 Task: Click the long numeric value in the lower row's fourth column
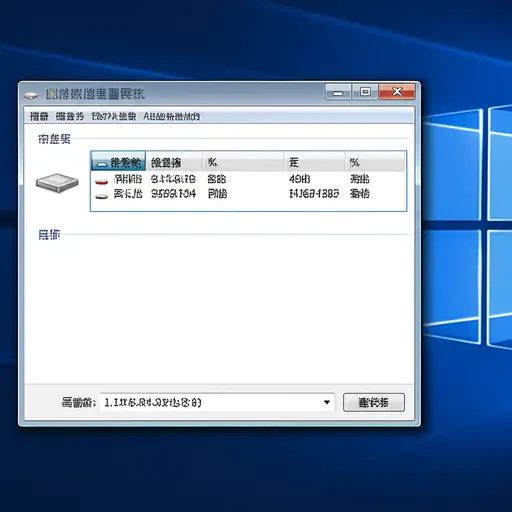[314, 194]
